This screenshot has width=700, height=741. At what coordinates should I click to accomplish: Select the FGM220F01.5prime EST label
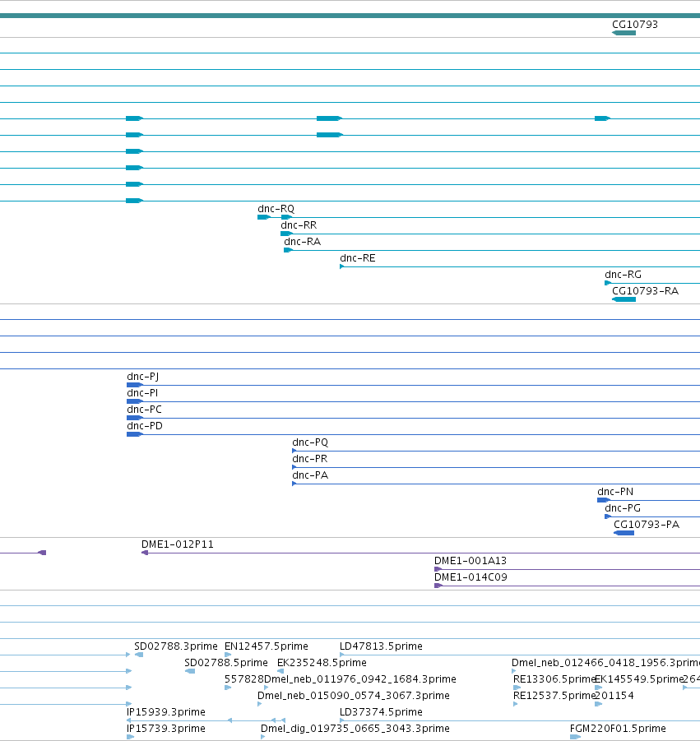pyautogui.click(x=618, y=729)
